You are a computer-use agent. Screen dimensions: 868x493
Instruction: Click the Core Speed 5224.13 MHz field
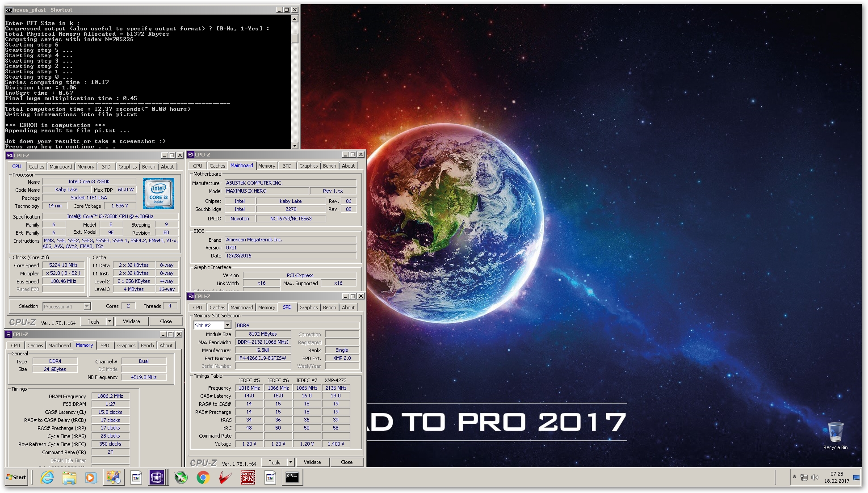point(64,265)
